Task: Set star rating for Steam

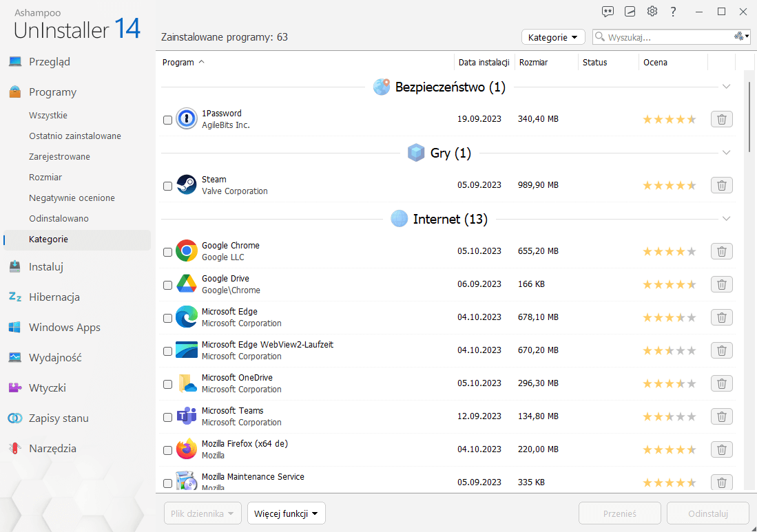Action: [669, 185]
